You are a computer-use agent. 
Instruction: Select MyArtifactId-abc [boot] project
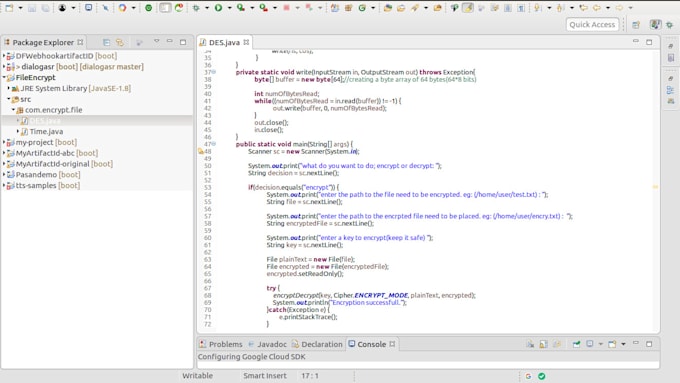(x=52, y=153)
